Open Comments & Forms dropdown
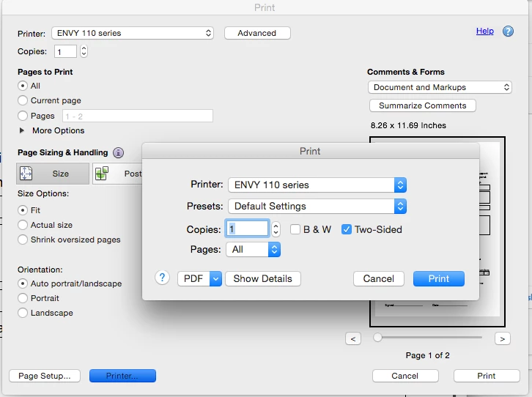The image size is (532, 397). pyautogui.click(x=440, y=87)
